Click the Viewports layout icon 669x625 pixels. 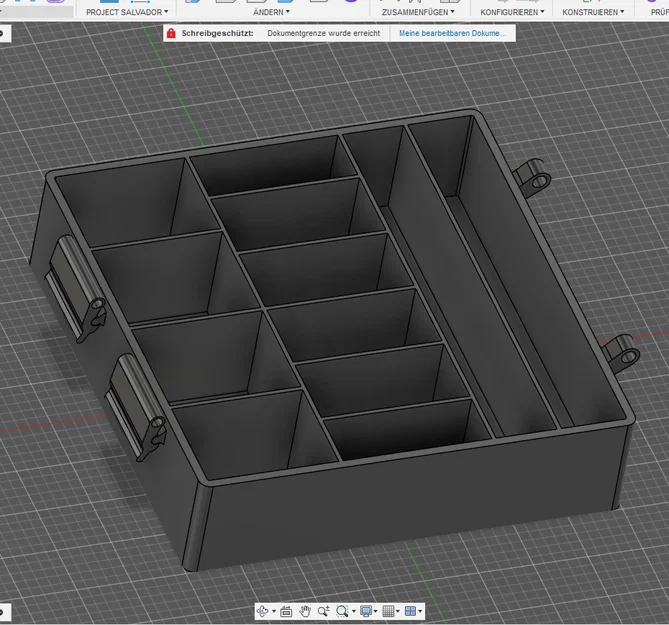[410, 611]
